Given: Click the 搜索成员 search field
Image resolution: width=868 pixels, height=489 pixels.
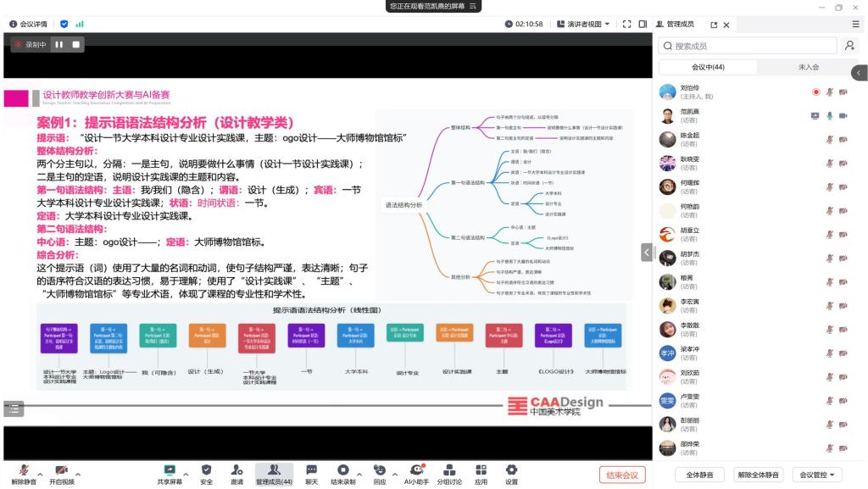Looking at the screenshot, I should click(x=750, y=46).
